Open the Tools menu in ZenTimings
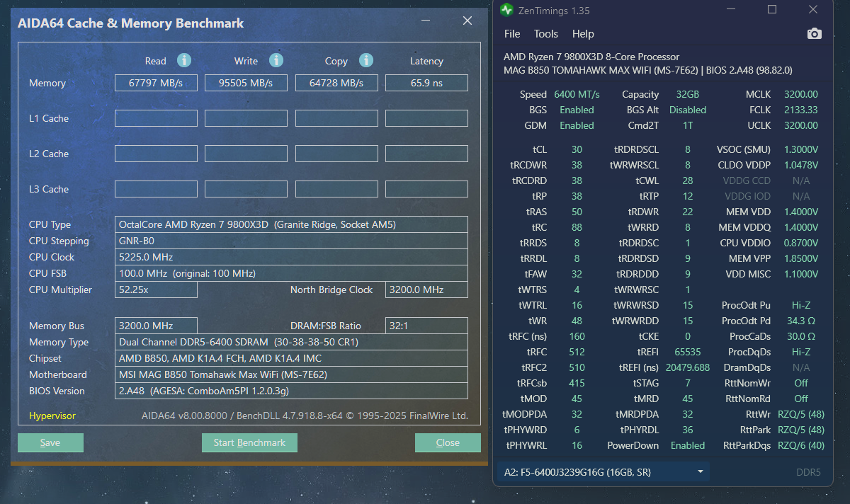This screenshot has height=504, width=850. click(x=546, y=34)
